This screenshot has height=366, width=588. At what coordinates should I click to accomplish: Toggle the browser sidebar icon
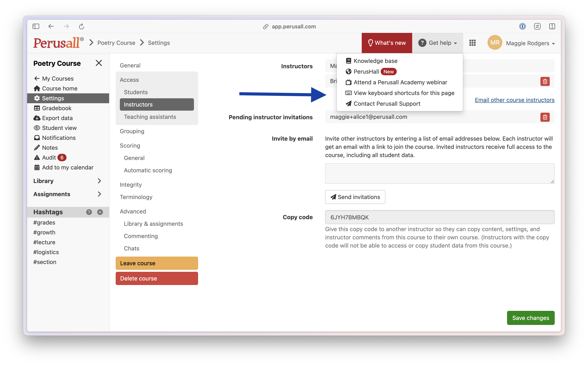pos(36,26)
